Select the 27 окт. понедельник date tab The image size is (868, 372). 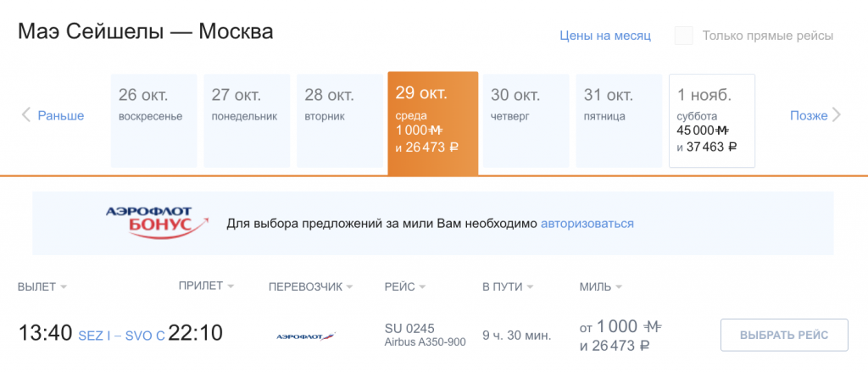point(247,119)
